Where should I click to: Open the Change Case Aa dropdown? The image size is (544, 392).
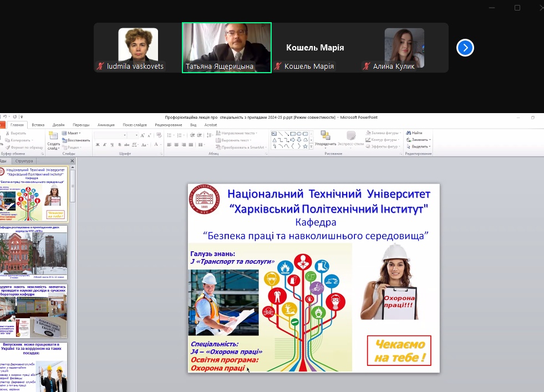tap(145, 145)
